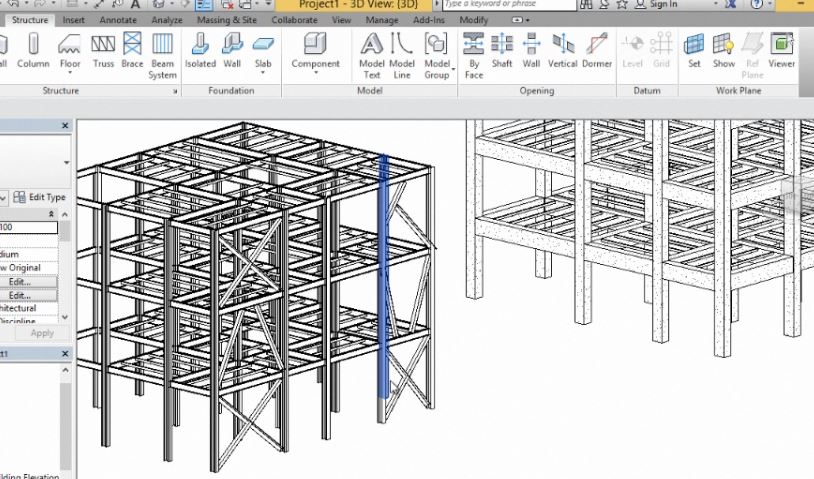The height and width of the screenshot is (479, 814).
Task: Click the keyword search input field
Action: 509,5
